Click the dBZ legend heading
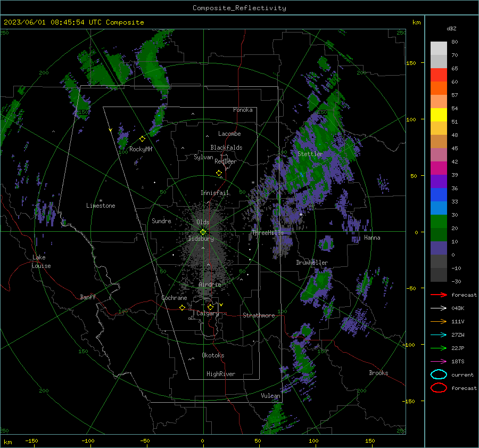Image resolution: width=479 pixels, height=448 pixels. [451, 29]
